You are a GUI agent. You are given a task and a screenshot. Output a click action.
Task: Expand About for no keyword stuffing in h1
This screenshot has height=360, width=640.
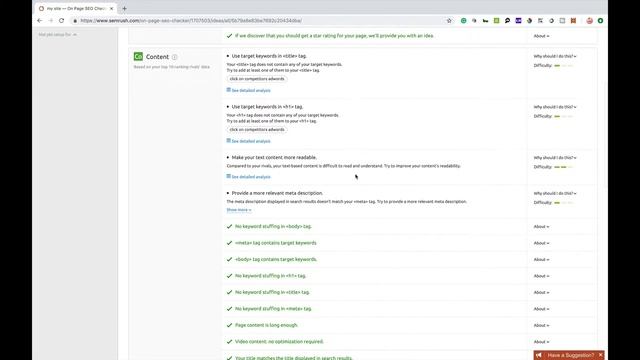coord(541,276)
